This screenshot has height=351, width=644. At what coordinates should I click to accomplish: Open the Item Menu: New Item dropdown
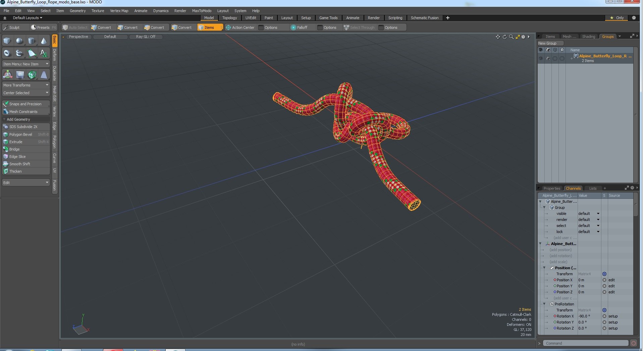pos(26,64)
